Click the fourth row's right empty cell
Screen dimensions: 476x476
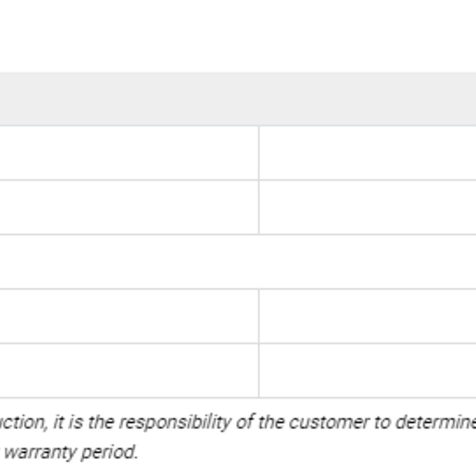368,316
